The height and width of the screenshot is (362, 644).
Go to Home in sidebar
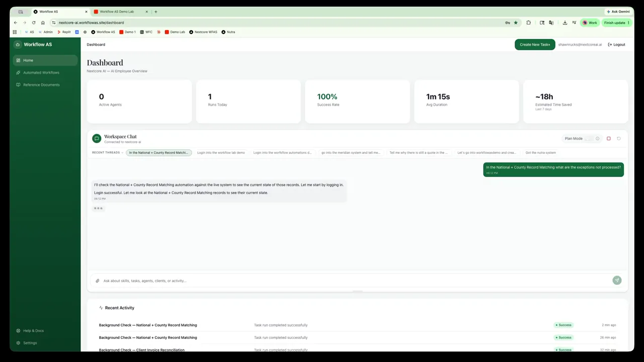pos(45,60)
